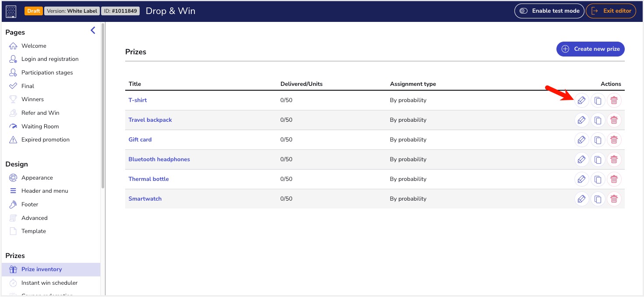The image size is (644, 297).
Task: Duplicate the Thermal bottle prize
Action: coord(598,179)
